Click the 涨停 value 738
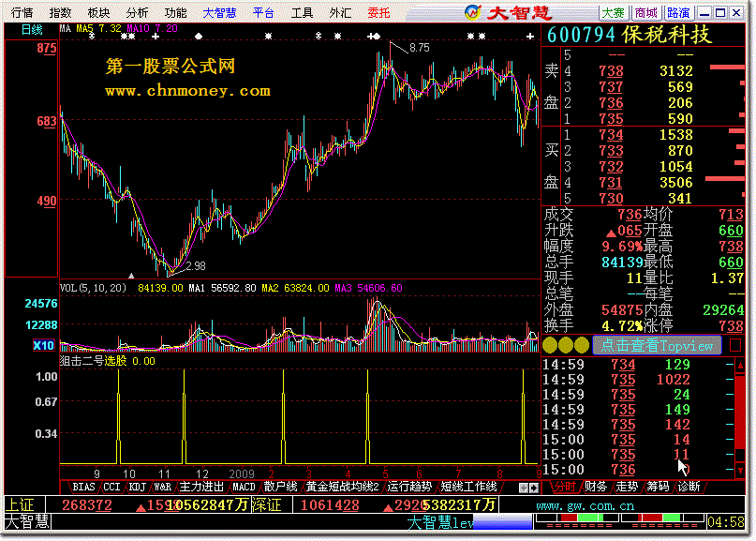756x541 pixels. [x=731, y=326]
